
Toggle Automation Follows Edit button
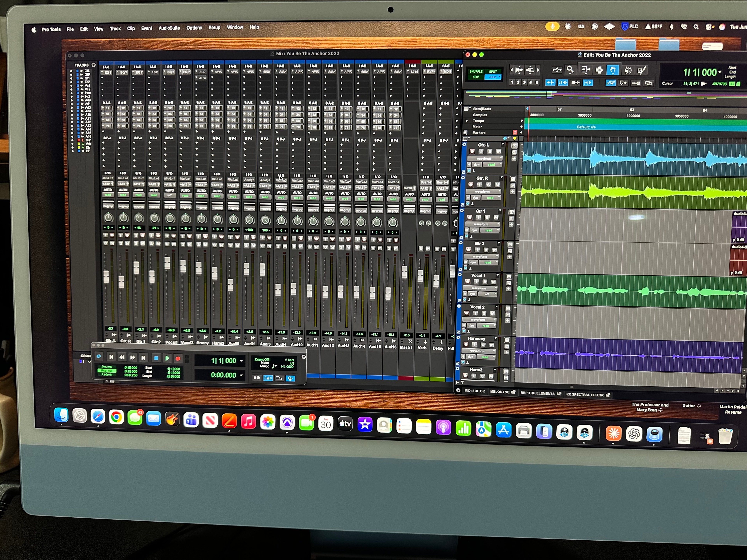[611, 83]
